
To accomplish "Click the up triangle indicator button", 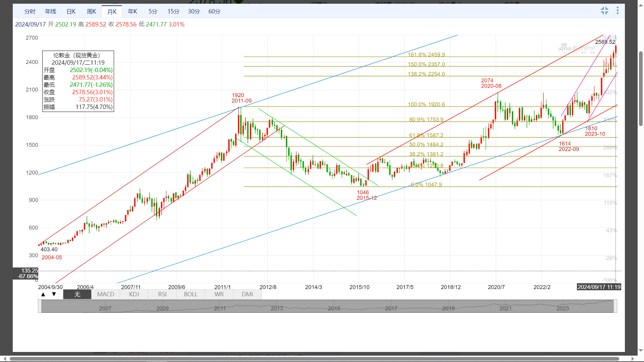I will point(43,294).
